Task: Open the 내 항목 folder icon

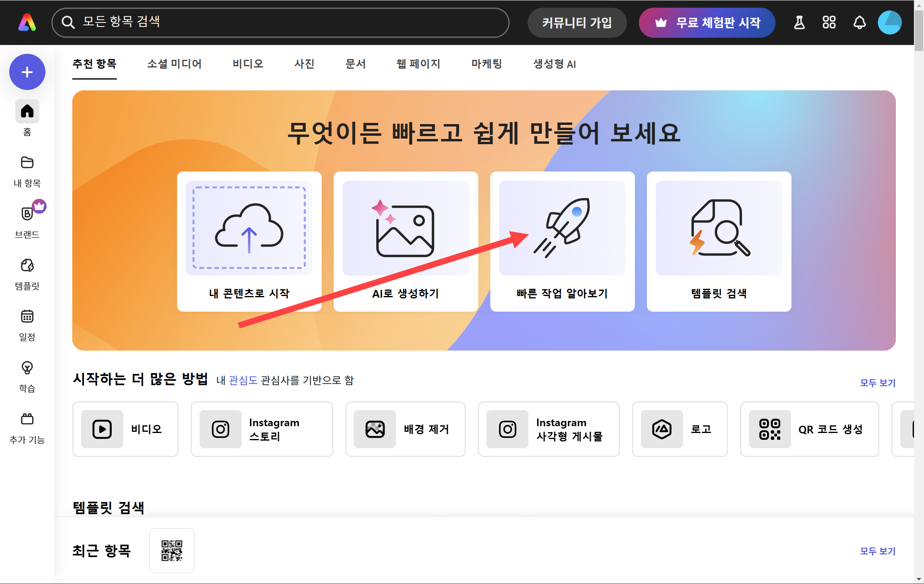Action: coord(27,163)
